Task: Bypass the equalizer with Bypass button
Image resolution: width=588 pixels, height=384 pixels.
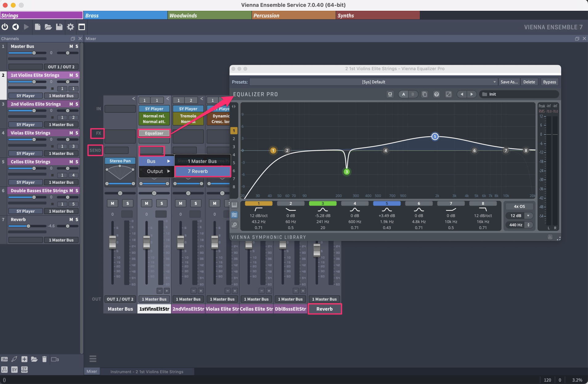Action: 549,82
